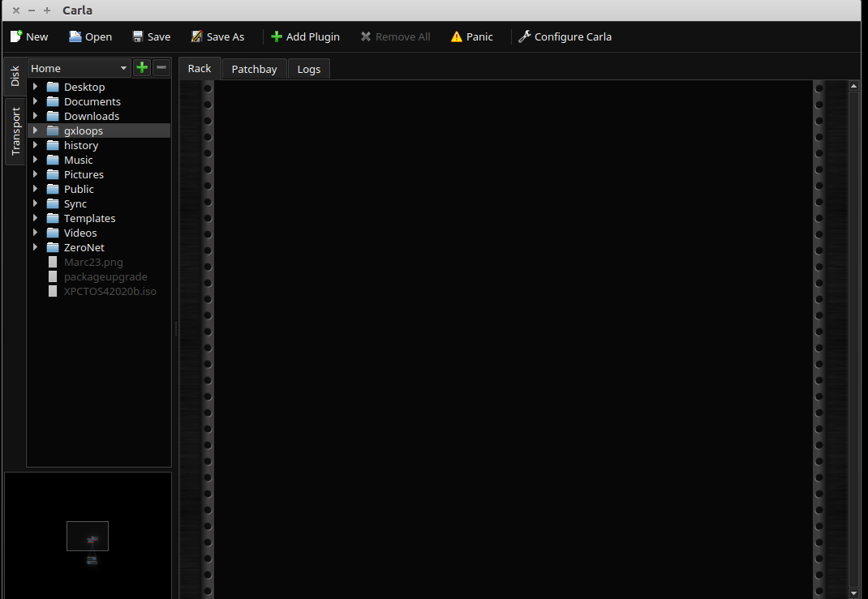Save the current project with Save
The height and width of the screenshot is (599, 868).
151,36
